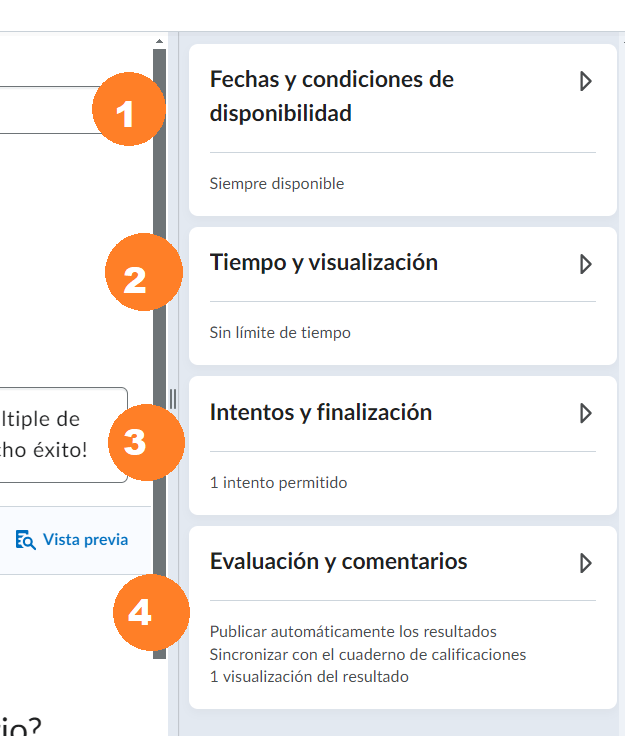The width and height of the screenshot is (625, 736).
Task: Click the Evaluación y comentarios heading
Action: click(x=338, y=562)
